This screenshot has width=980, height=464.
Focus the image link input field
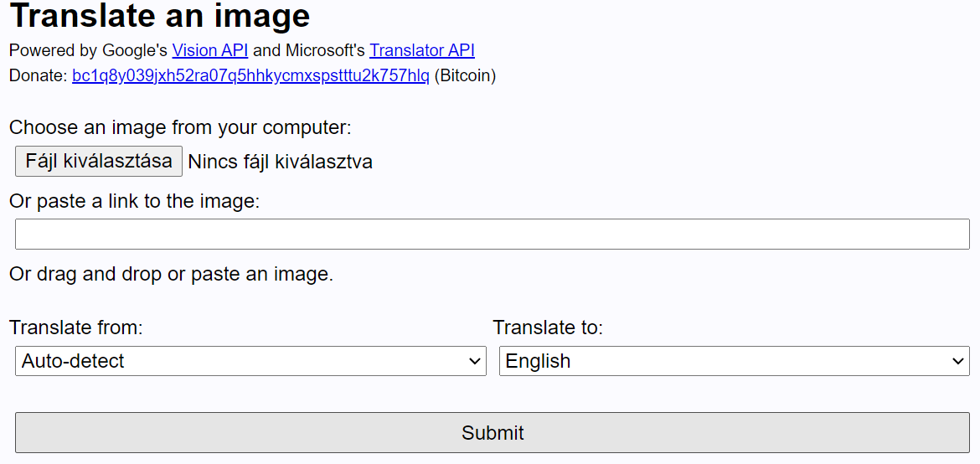coord(492,235)
